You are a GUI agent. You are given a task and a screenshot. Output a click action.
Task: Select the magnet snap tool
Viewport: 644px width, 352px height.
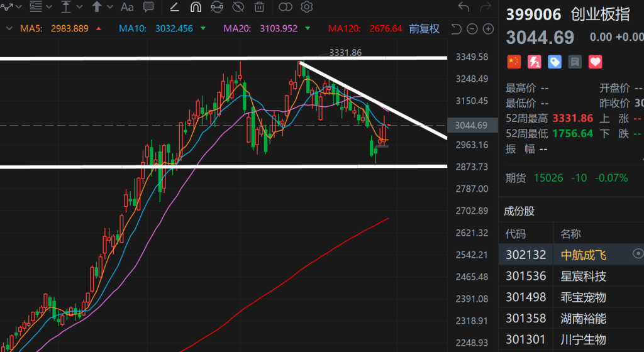coord(196,8)
